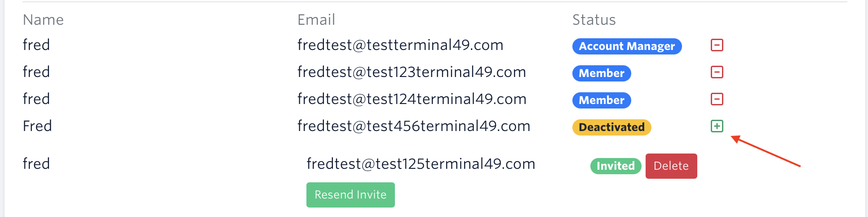The image size is (868, 217).
Task: Select email fredtest@testterminal49.com
Action: click(400, 45)
